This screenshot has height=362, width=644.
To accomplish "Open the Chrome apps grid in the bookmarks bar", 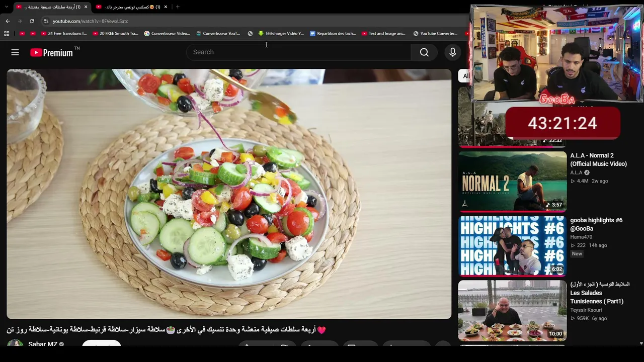I will 7,34.
